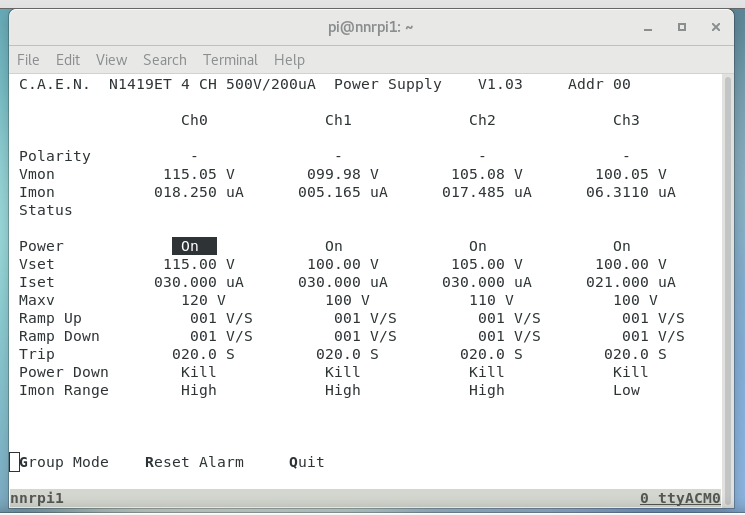Open the File menu
Screen dimensions: 745x515
(28, 60)
